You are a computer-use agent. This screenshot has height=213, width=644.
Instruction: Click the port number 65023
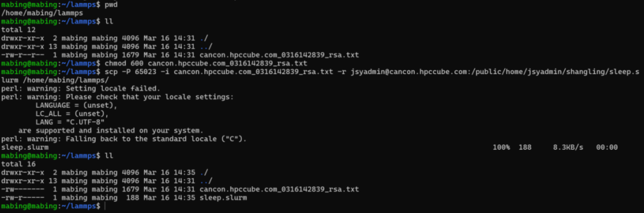click(145, 72)
